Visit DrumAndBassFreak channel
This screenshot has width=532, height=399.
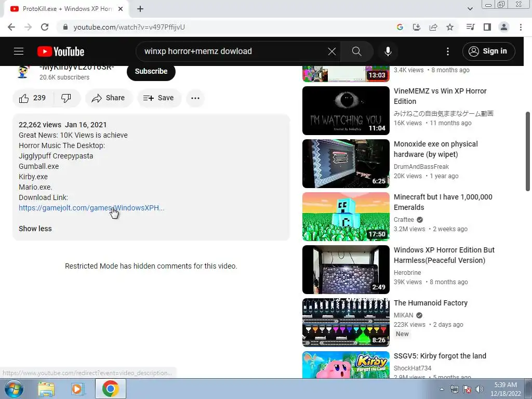tap(421, 167)
